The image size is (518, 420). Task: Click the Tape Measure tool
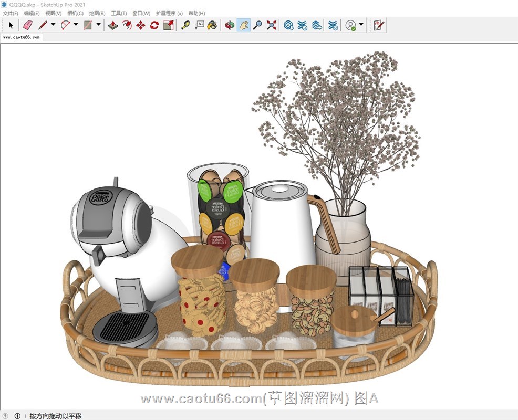click(185, 25)
